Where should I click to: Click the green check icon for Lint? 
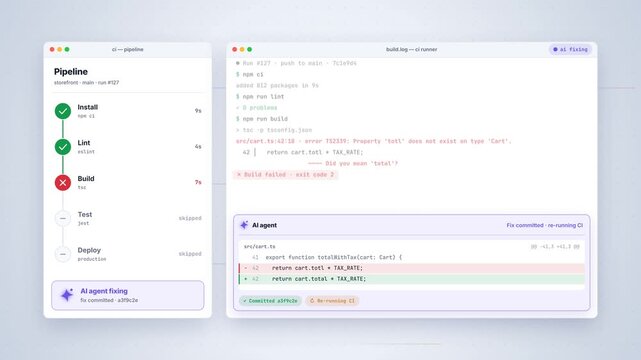[63, 147]
